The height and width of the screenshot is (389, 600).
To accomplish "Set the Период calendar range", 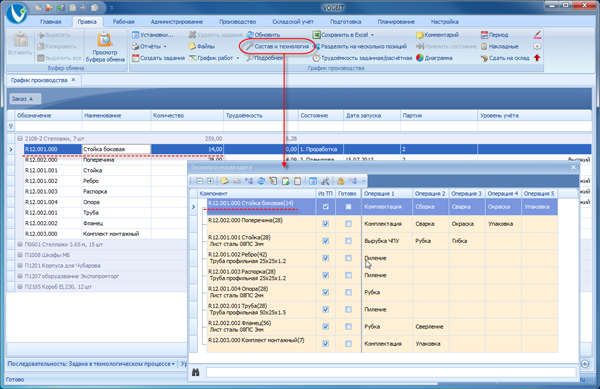I will 494,35.
